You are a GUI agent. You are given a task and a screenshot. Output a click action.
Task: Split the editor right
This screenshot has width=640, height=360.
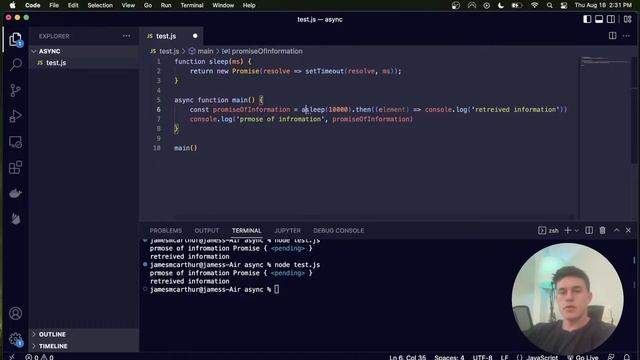[x=612, y=36]
